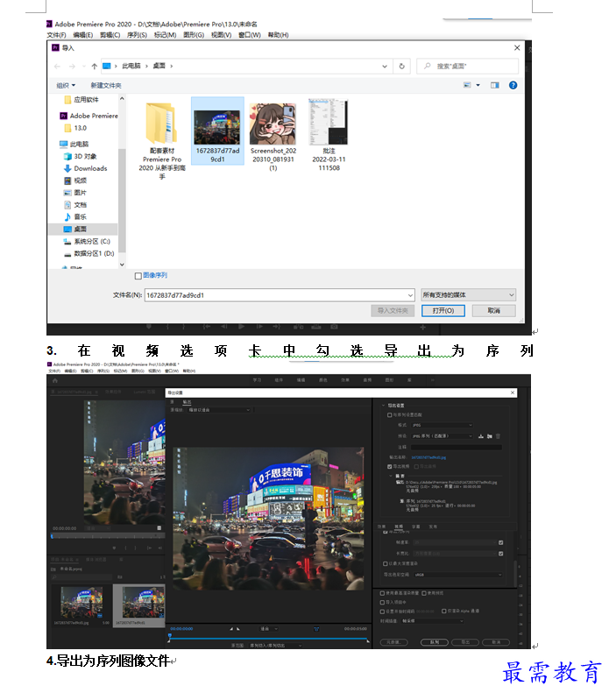Open the 窗口(W) menu in the top Premiere window

click(x=250, y=35)
